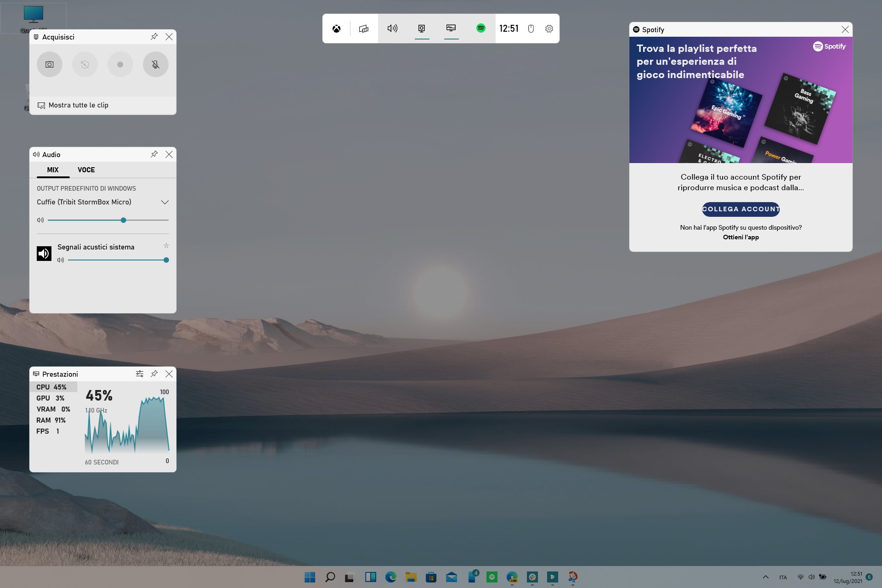
Task: Open clock and date 12/lug/2021
Action: click(848, 577)
